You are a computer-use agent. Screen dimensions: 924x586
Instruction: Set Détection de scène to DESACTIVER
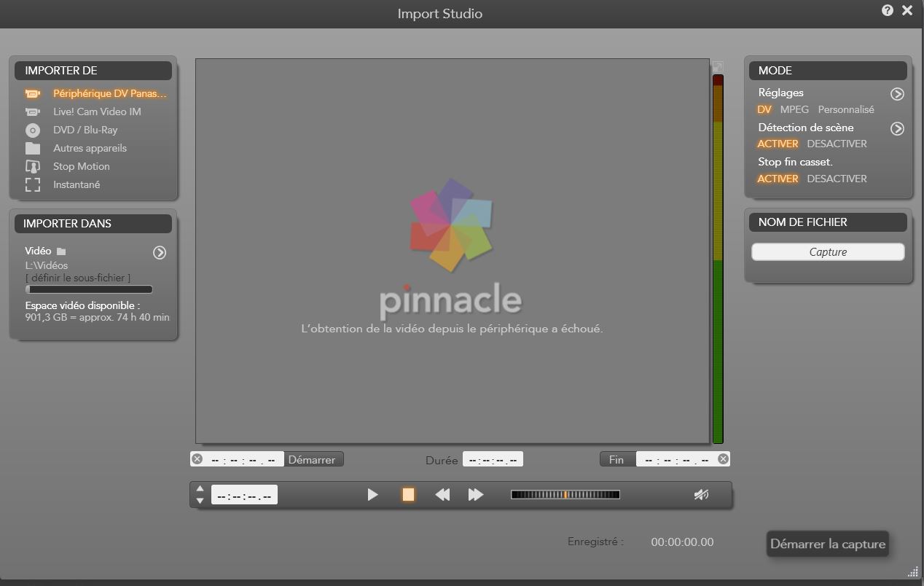[x=837, y=144]
